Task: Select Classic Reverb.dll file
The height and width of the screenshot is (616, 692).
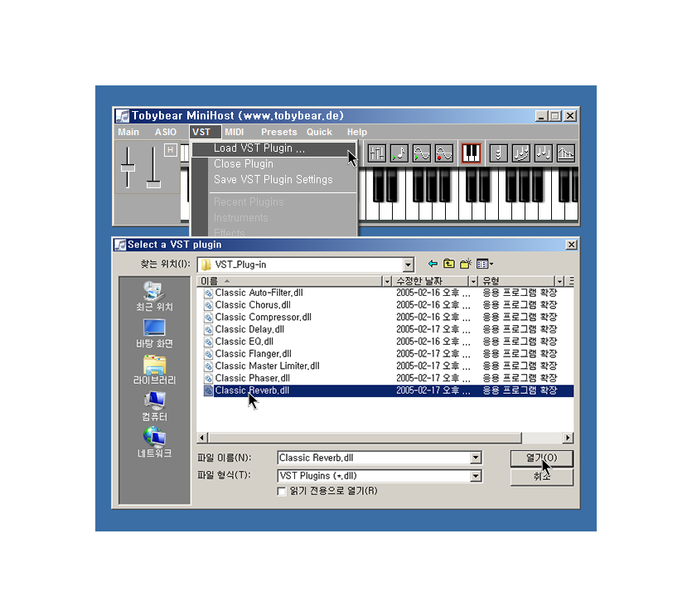Action: click(252, 390)
